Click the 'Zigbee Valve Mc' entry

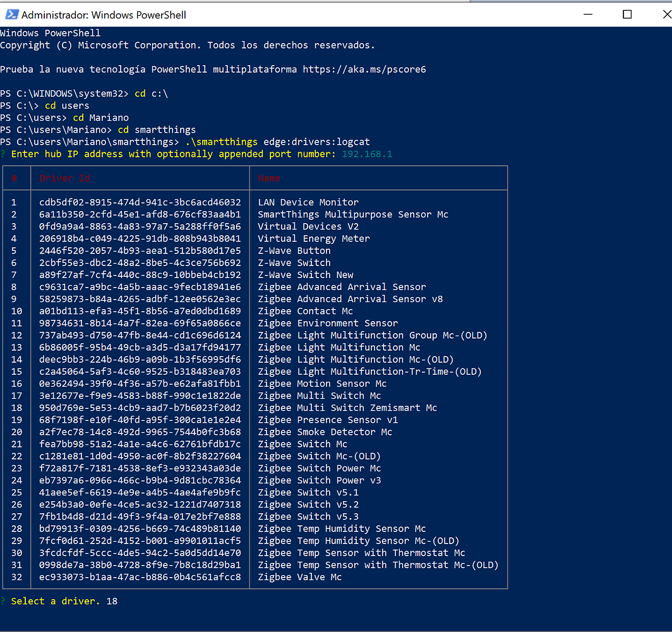tap(300, 577)
